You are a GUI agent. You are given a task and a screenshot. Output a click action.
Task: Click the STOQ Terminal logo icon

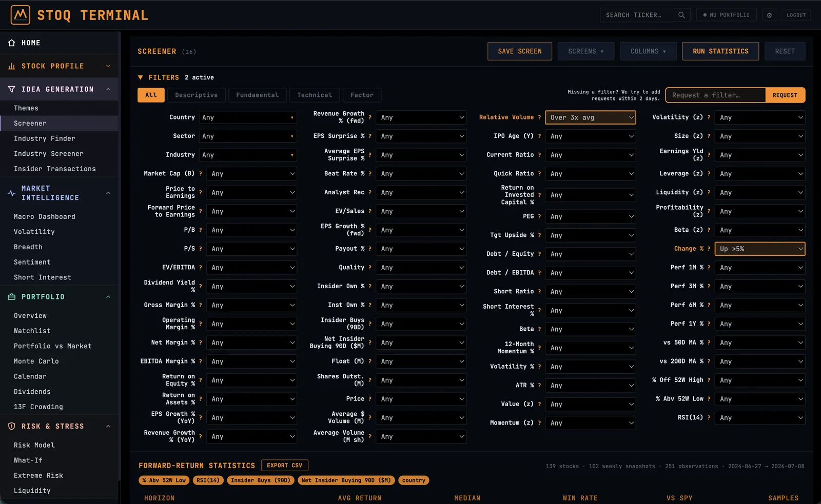tap(21, 15)
